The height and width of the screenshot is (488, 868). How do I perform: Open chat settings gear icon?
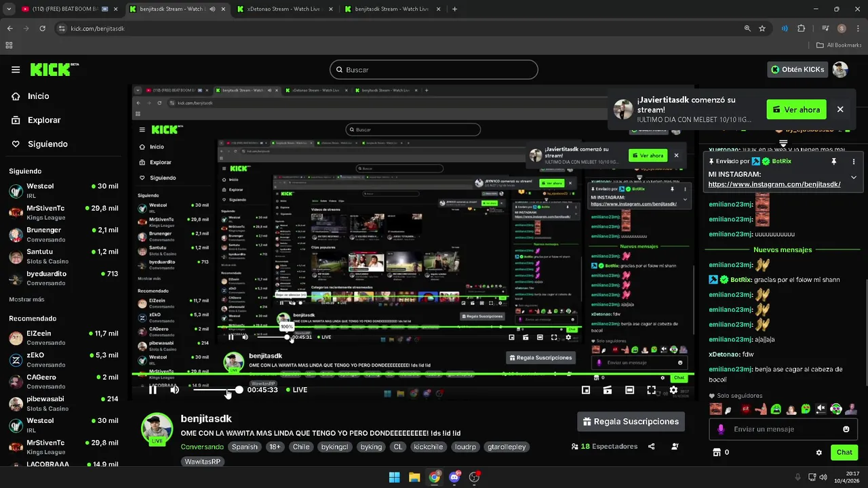click(819, 452)
